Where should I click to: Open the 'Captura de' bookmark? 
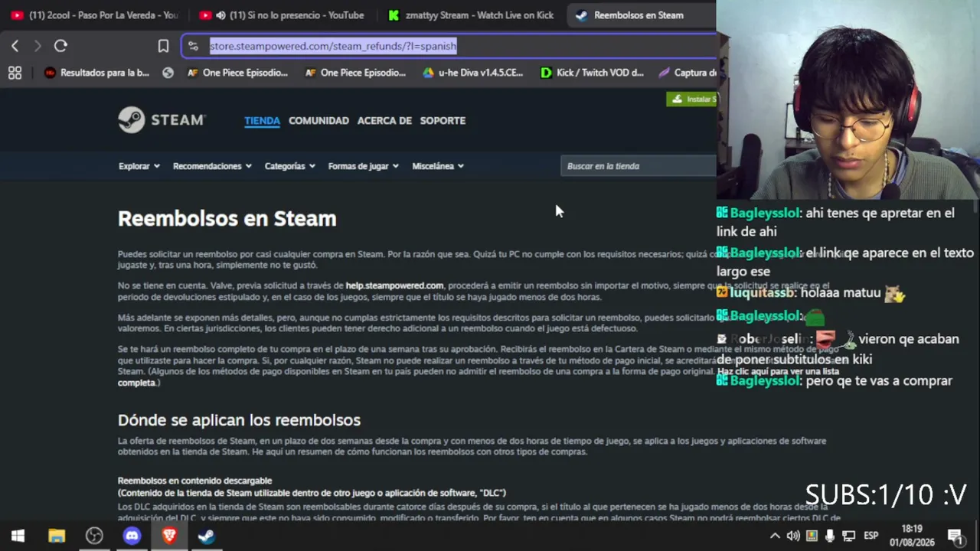(x=688, y=73)
